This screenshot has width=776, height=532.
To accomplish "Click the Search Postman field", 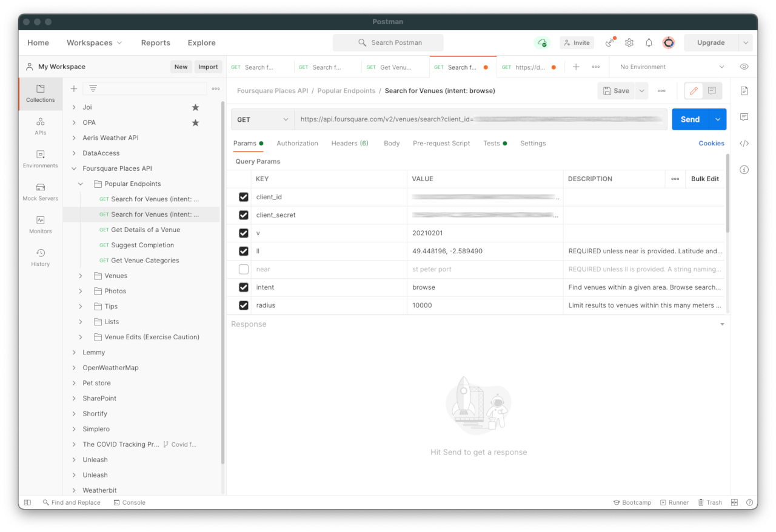I will (388, 43).
